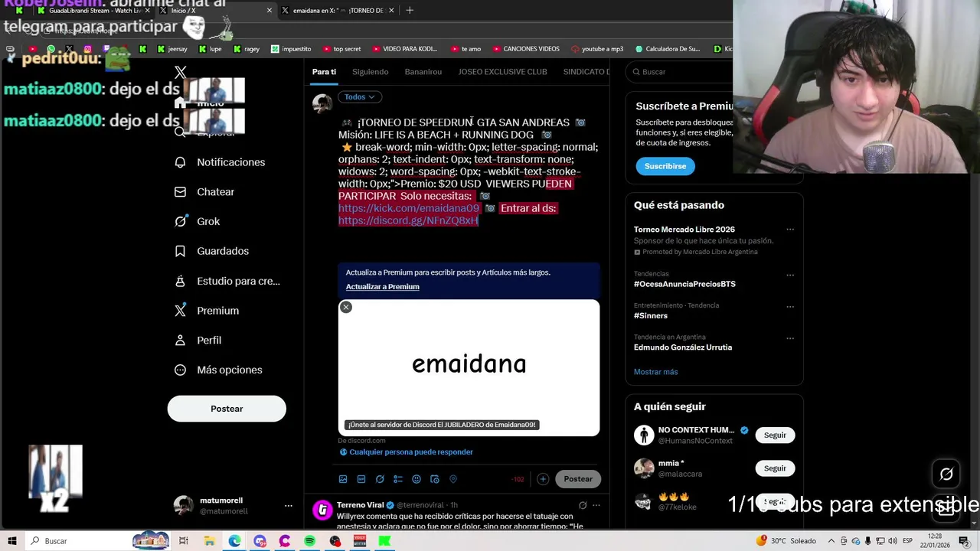This screenshot has height=551, width=980.
Task: Open options for Edmundo González Urrutia trend
Action: tap(790, 338)
